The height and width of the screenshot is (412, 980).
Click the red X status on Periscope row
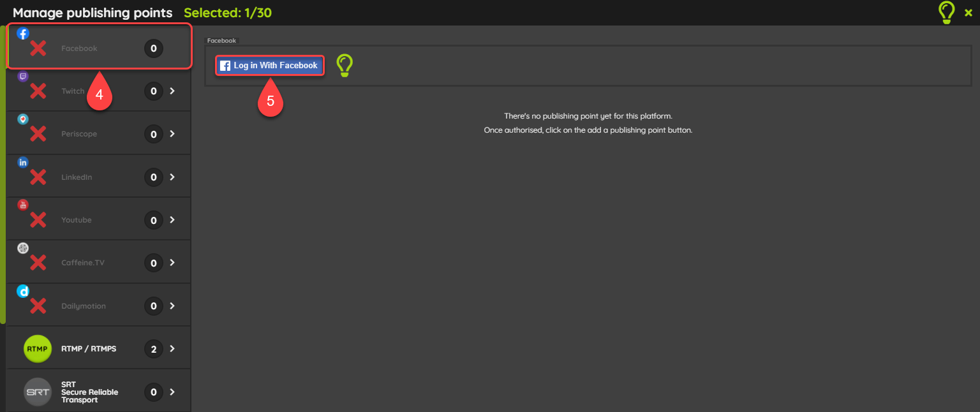click(x=38, y=134)
